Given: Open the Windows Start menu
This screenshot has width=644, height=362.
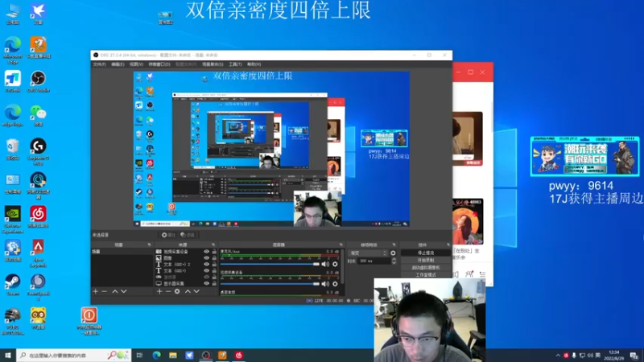Looking at the screenshot, I should coord(8,356).
